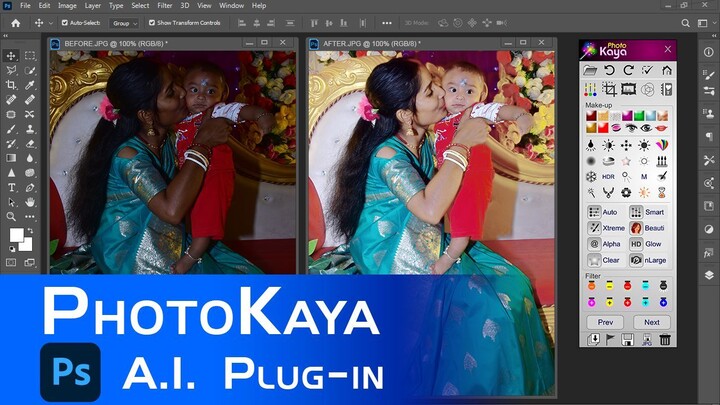Screen dimensions: 720x405
Task: Open the search magnifier at top right
Action: tap(685, 23)
